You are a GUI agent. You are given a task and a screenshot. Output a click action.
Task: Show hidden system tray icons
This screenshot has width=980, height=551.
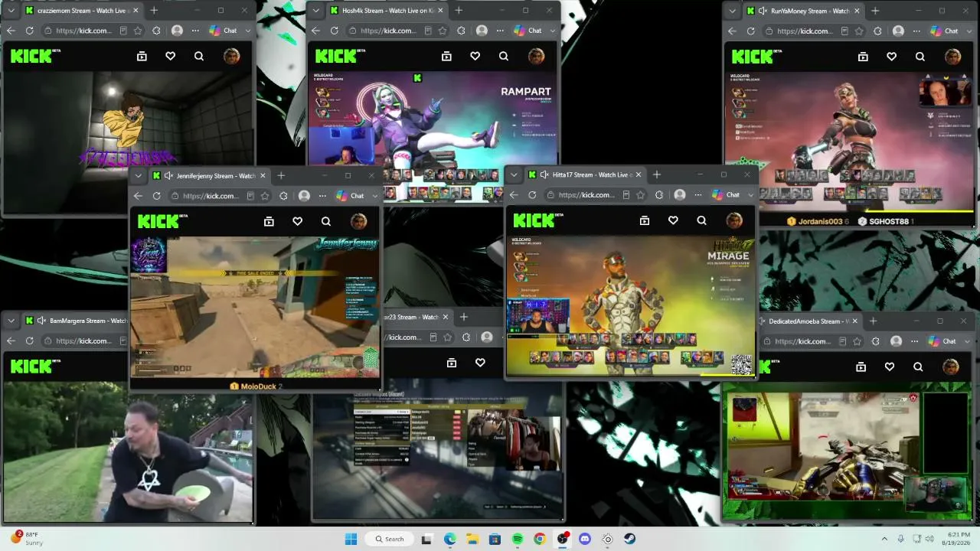884,539
